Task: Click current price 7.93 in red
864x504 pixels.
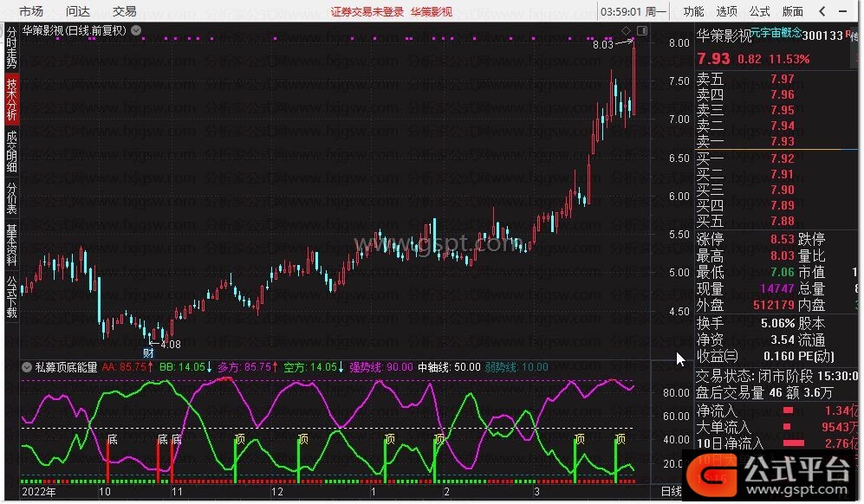Action: [713, 58]
